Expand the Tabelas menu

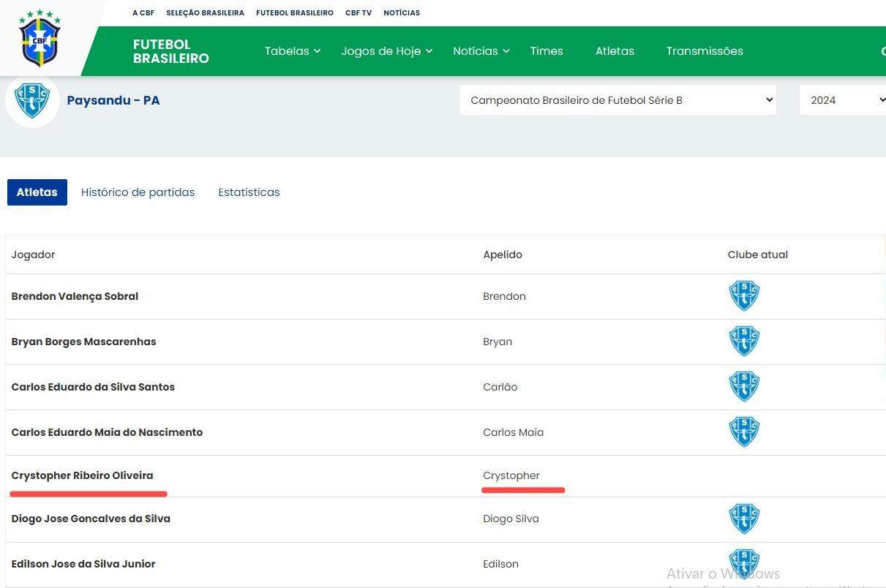[x=293, y=51]
